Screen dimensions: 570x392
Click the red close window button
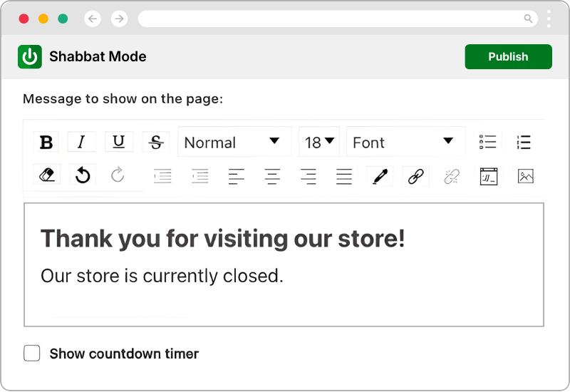point(24,19)
